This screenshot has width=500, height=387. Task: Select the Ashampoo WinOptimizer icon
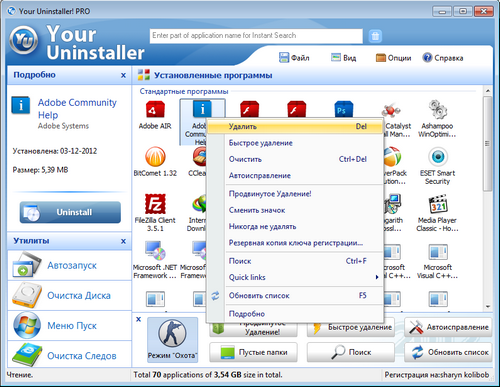(x=437, y=109)
